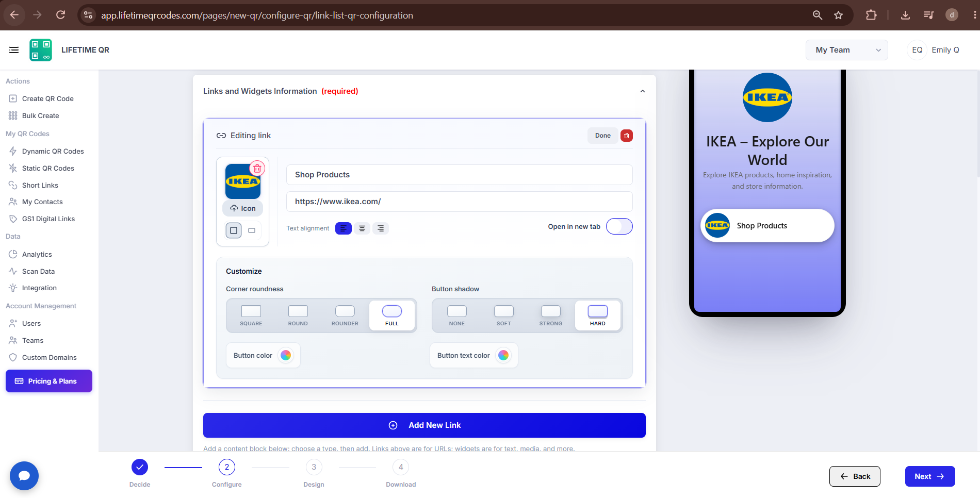The image size is (980, 498).
Task: Click the Back button
Action: click(855, 476)
